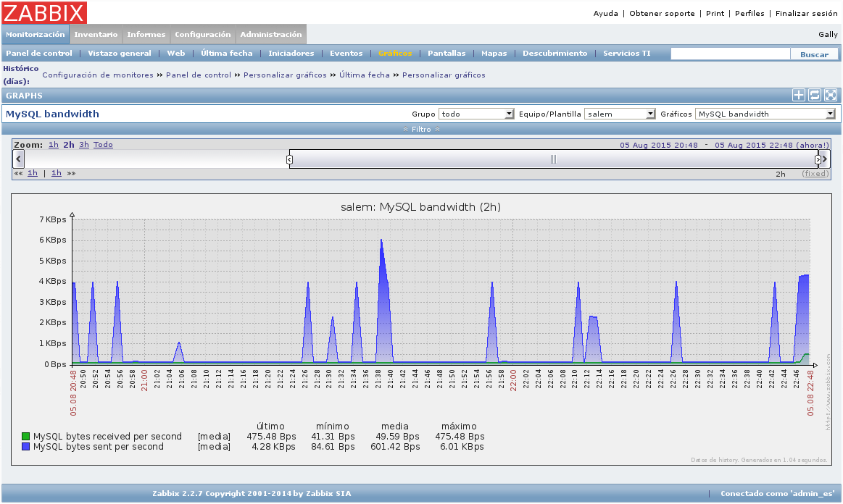Open the Web submenu item
The width and height of the screenshot is (843, 504).
(176, 53)
